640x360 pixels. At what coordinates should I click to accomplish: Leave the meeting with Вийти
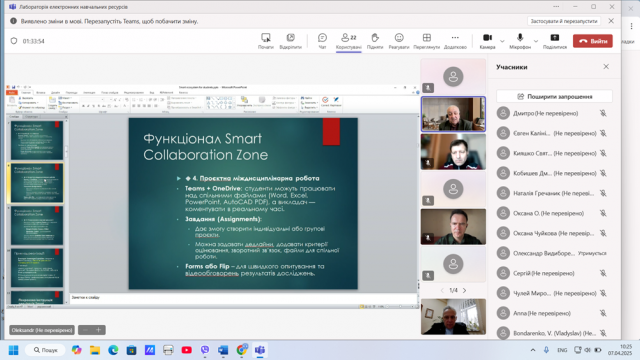593,41
